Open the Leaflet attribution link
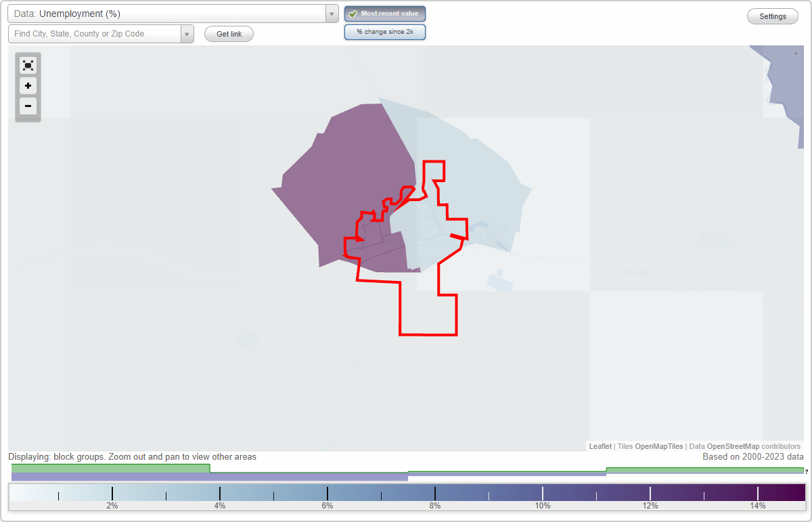The image size is (812, 522). coord(600,446)
